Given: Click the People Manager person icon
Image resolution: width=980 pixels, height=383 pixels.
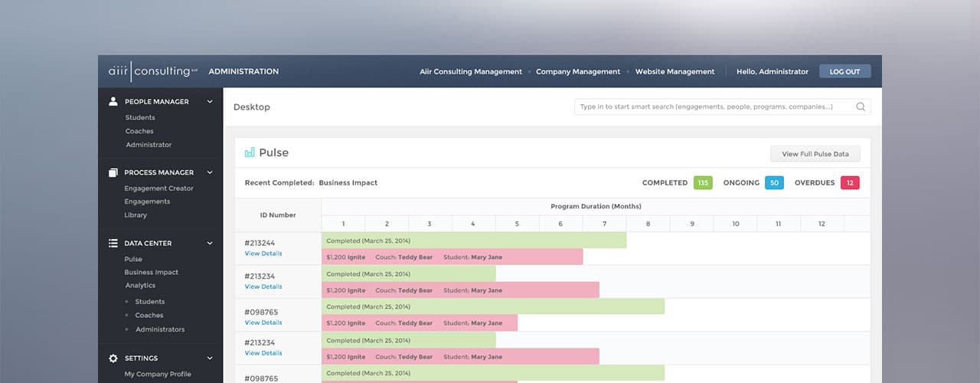Looking at the screenshot, I should point(113,101).
